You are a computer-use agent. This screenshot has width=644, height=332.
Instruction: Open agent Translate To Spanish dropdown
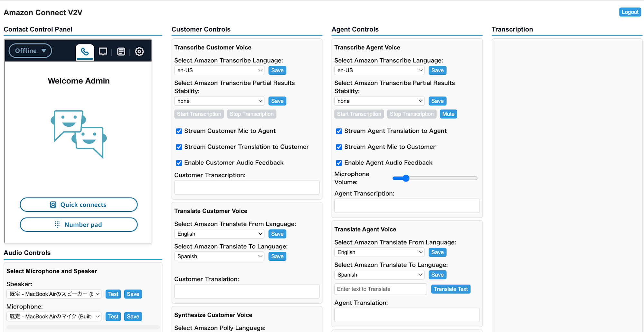pyautogui.click(x=379, y=275)
